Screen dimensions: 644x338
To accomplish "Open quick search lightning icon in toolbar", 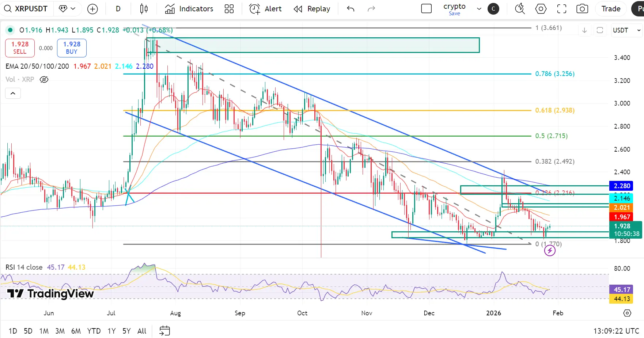I will (520, 9).
